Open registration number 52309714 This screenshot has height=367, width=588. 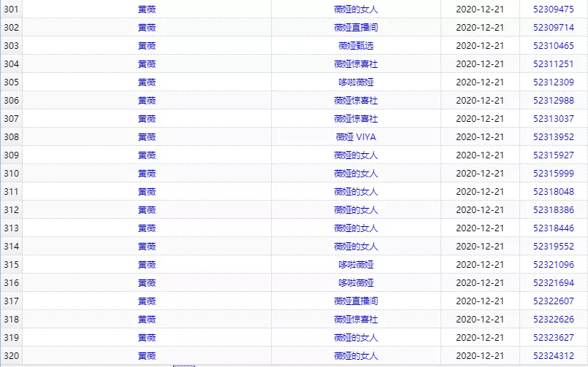coord(554,27)
